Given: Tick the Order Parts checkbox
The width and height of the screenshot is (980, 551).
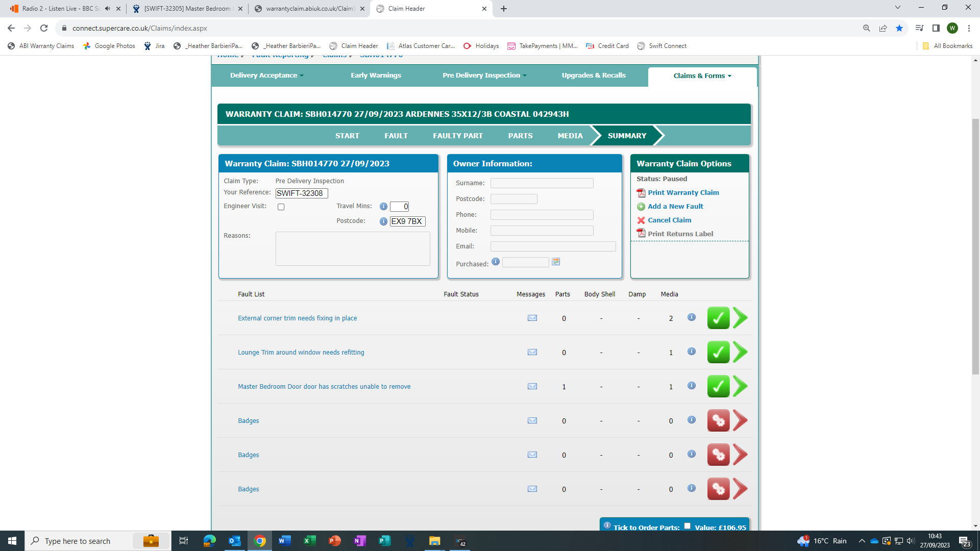Looking at the screenshot, I should (687, 526).
